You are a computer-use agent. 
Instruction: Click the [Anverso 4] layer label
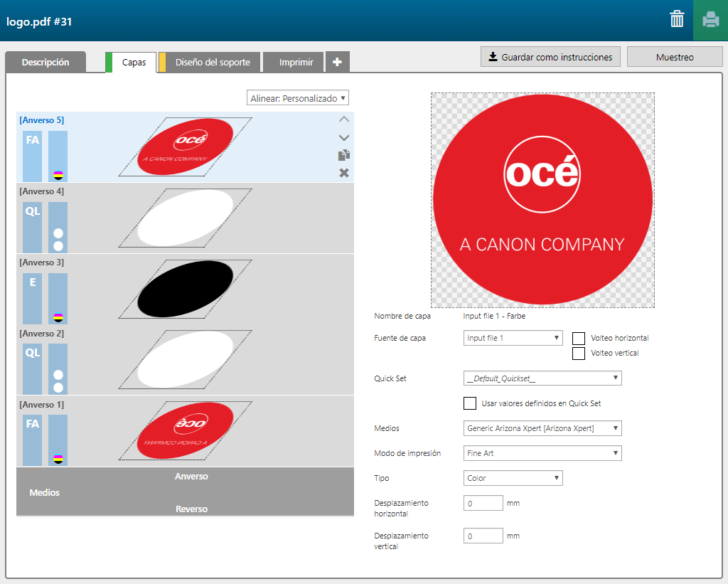(42, 191)
